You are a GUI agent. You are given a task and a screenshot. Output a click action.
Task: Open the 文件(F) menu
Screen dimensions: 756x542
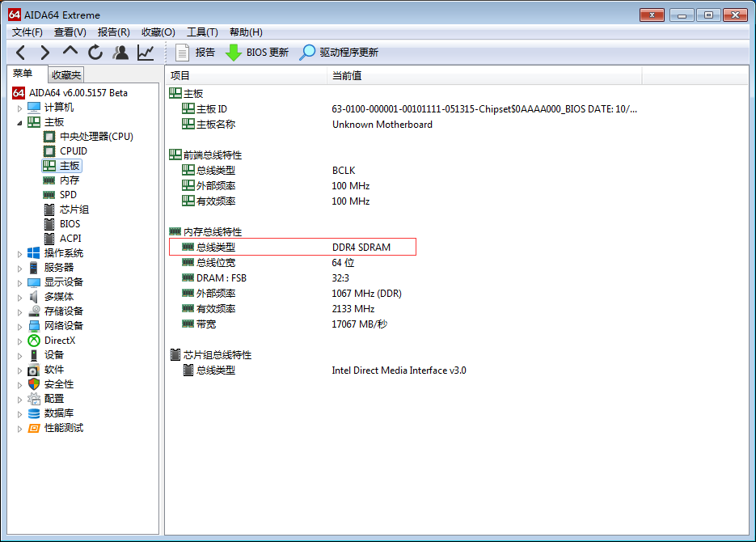coord(27,32)
